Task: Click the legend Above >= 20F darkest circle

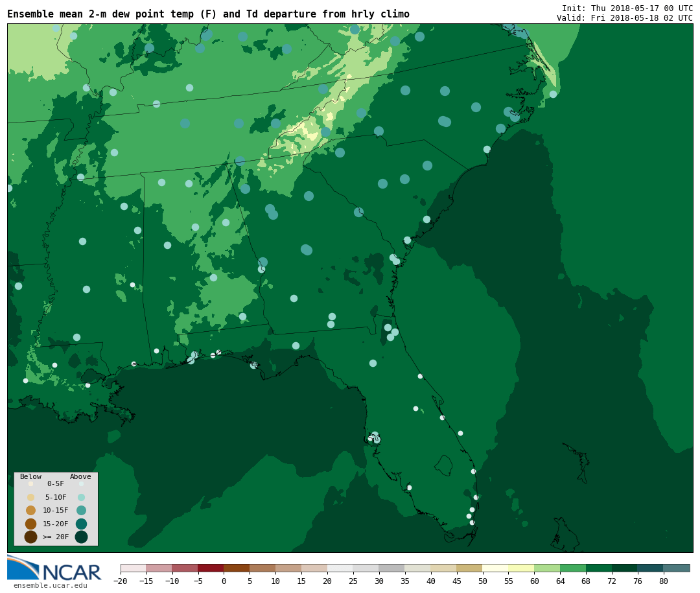Action: (81, 537)
